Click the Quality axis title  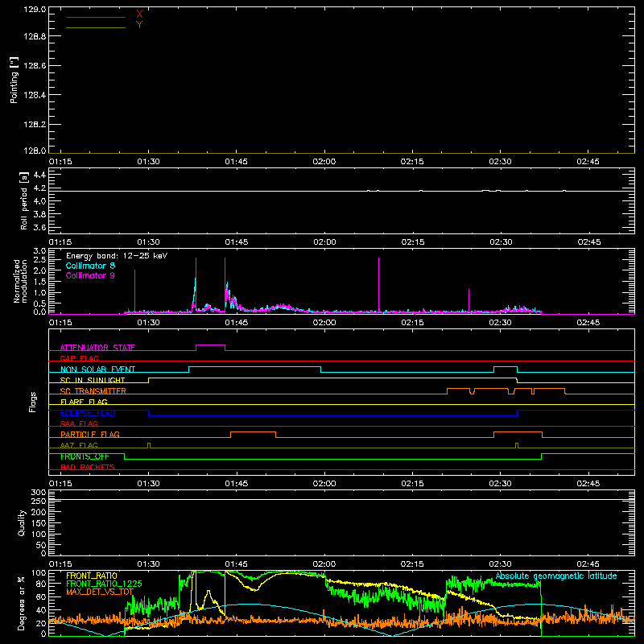22,522
